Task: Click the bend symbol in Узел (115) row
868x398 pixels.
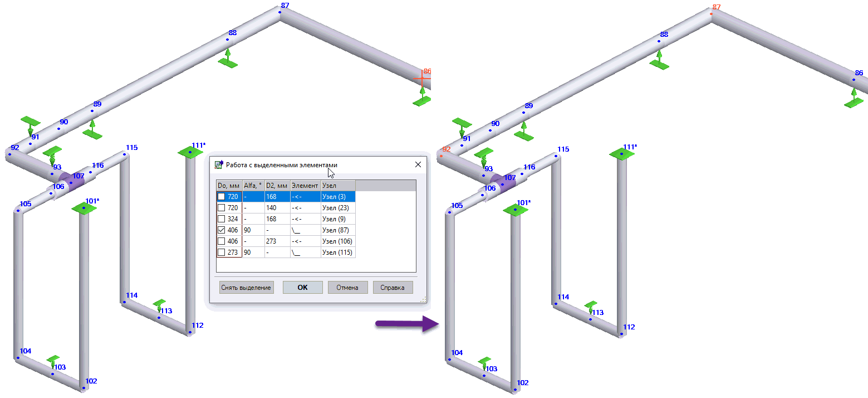Action: [x=296, y=253]
